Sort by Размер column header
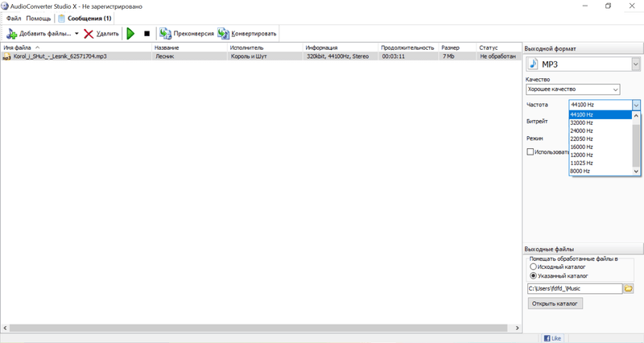 (457, 48)
